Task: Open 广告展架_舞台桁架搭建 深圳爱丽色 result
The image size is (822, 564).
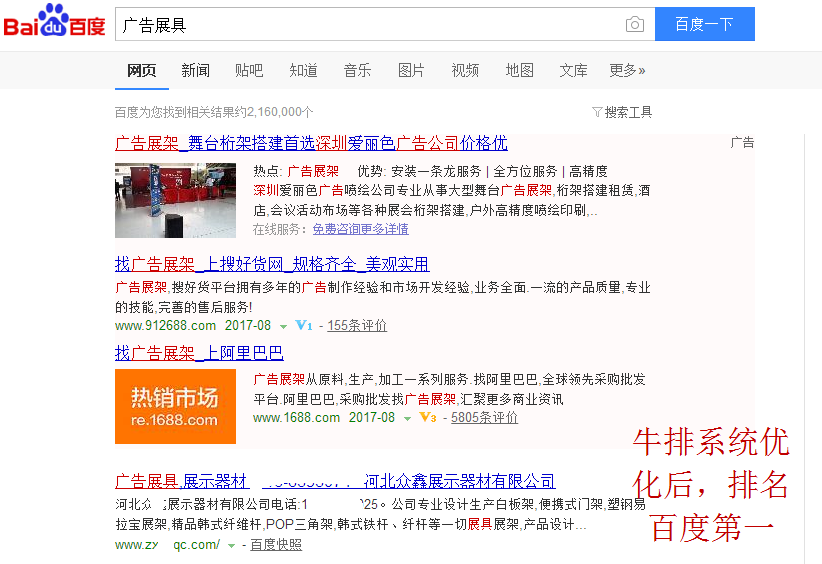Action: tap(311, 143)
